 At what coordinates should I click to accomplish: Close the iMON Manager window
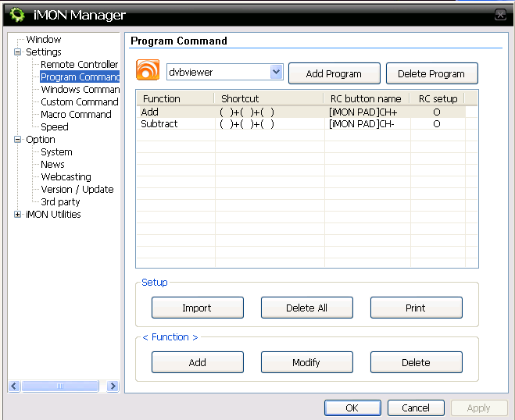click(x=500, y=14)
